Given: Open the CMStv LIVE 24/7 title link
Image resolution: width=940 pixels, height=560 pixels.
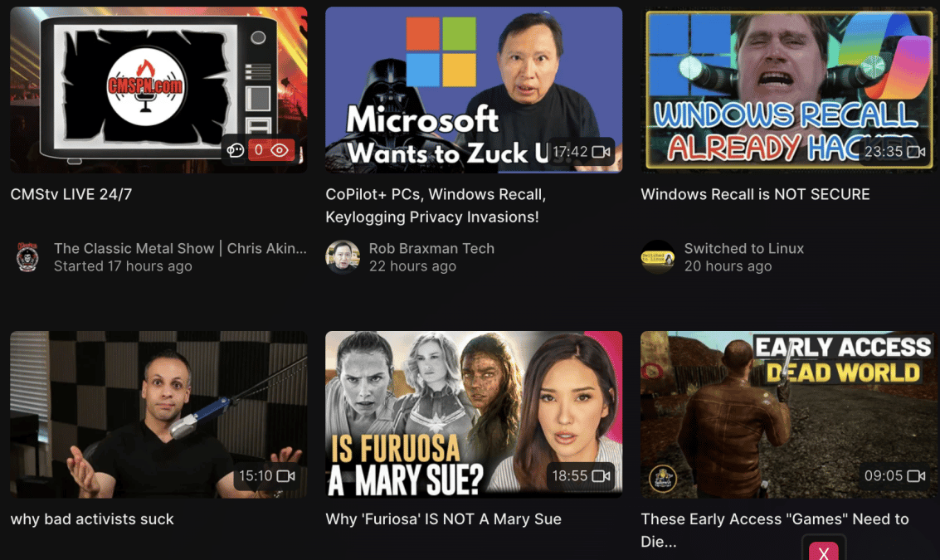Looking at the screenshot, I should (x=71, y=194).
